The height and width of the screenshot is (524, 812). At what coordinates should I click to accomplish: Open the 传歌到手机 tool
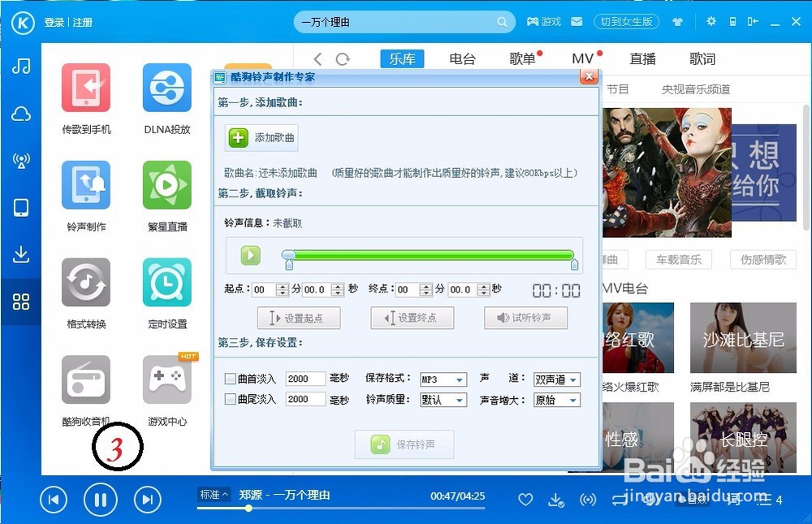(x=86, y=88)
